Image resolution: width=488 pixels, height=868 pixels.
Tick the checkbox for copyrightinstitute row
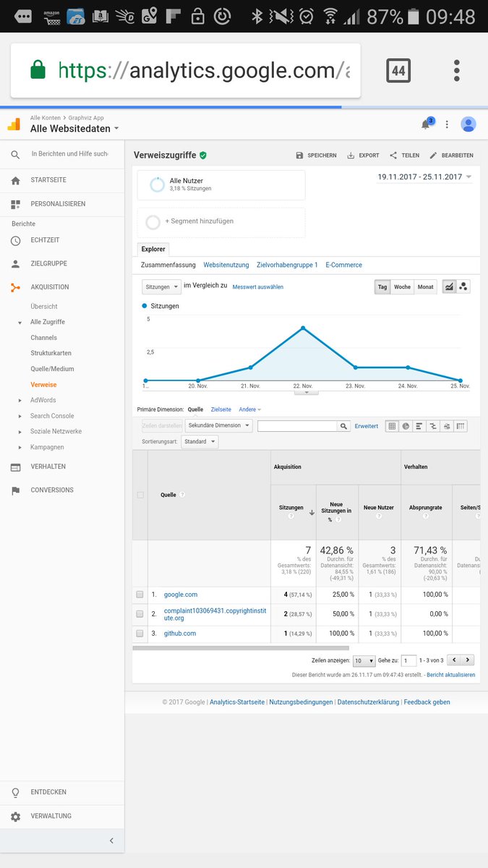coord(140,614)
